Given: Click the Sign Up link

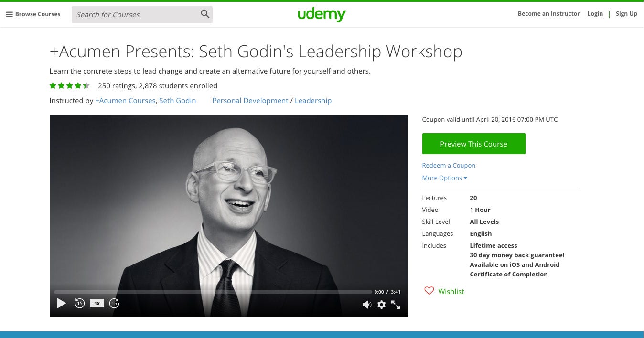Looking at the screenshot, I should [626, 14].
